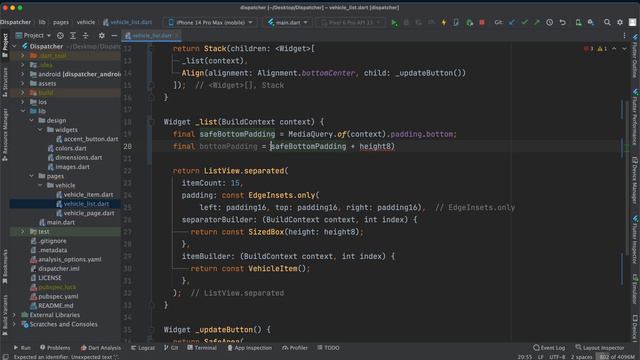
Task: Open main.dart run configuration dropdown
Action: point(287,22)
